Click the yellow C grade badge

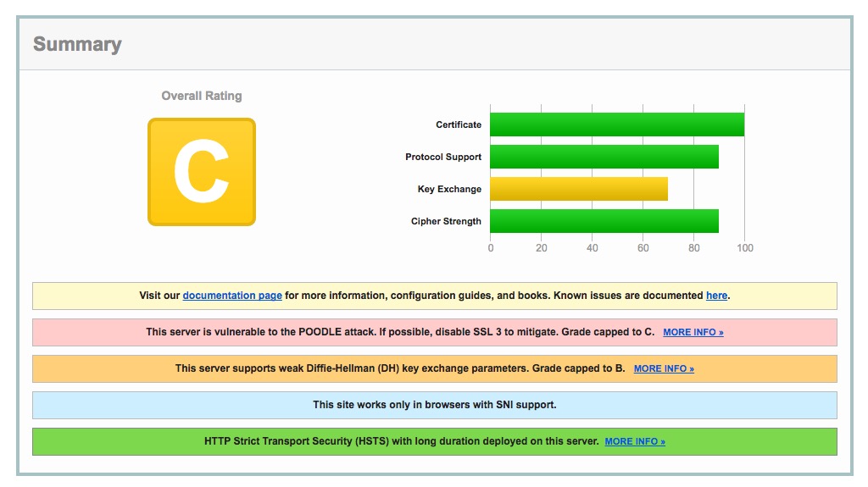pos(202,172)
